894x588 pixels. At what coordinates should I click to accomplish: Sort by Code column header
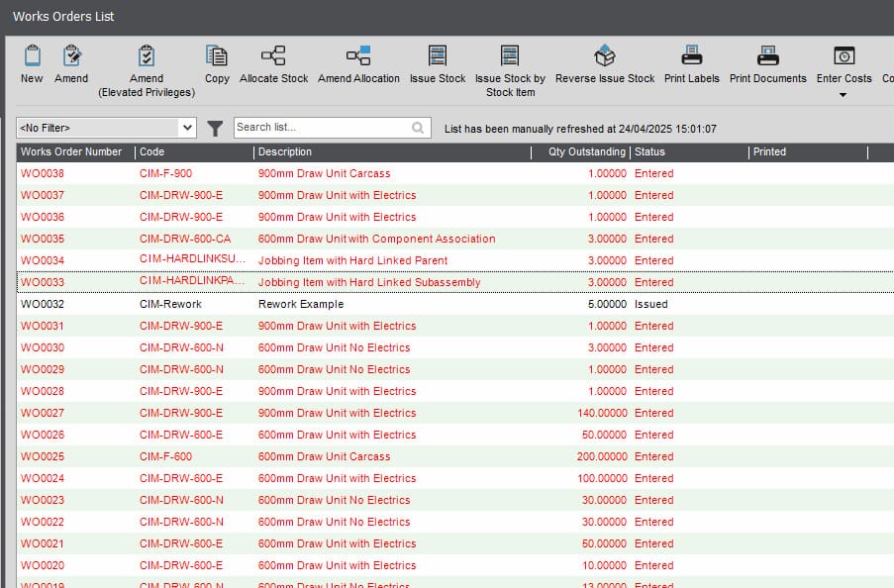[x=151, y=151]
